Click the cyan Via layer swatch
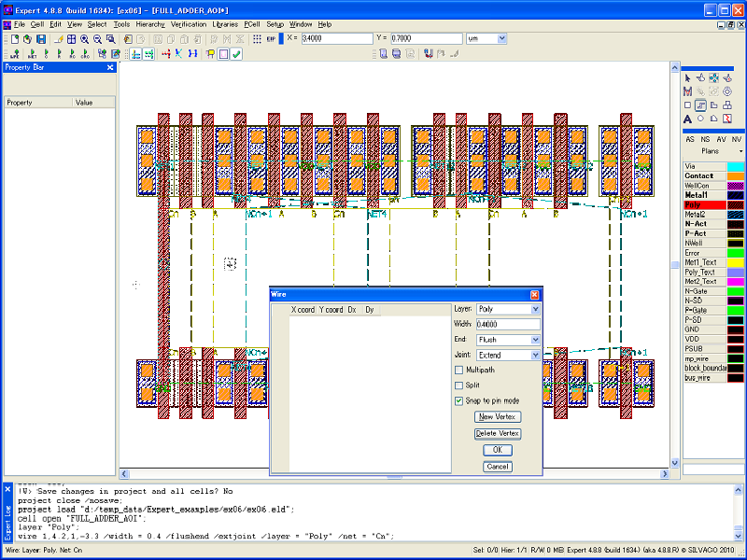 [736, 166]
